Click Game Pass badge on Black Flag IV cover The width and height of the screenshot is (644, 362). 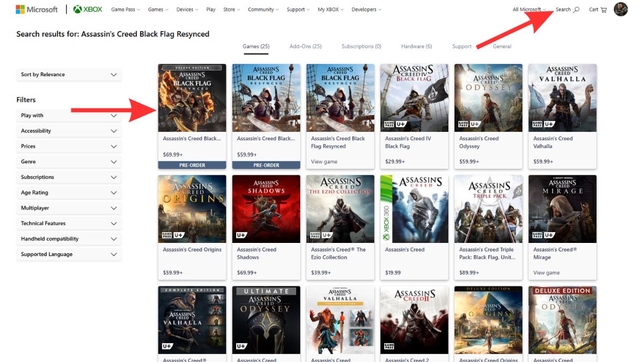coord(389,124)
